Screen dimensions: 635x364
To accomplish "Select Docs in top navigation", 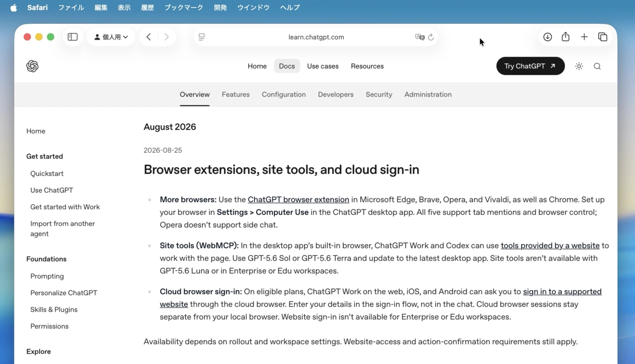I will [287, 66].
